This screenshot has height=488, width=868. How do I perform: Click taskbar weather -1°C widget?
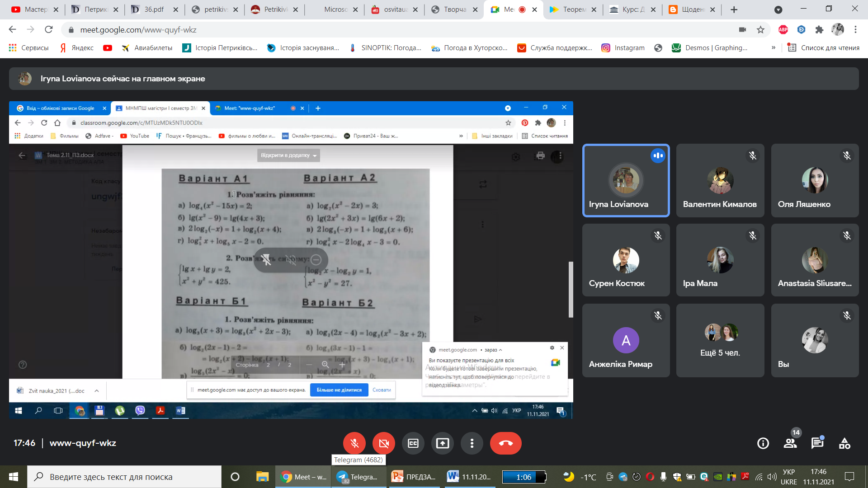click(580, 477)
